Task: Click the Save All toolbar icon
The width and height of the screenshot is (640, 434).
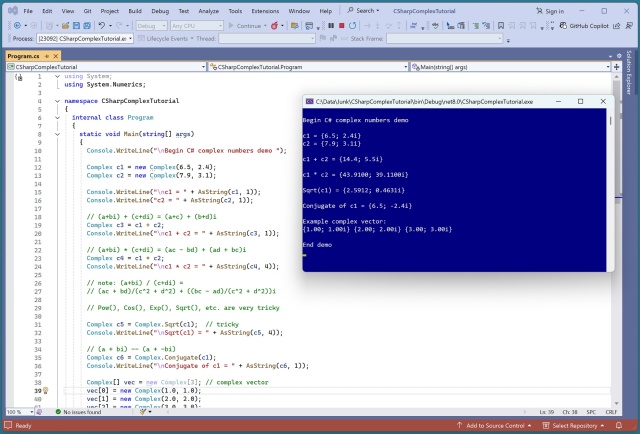Action: pyautogui.click(x=87, y=26)
